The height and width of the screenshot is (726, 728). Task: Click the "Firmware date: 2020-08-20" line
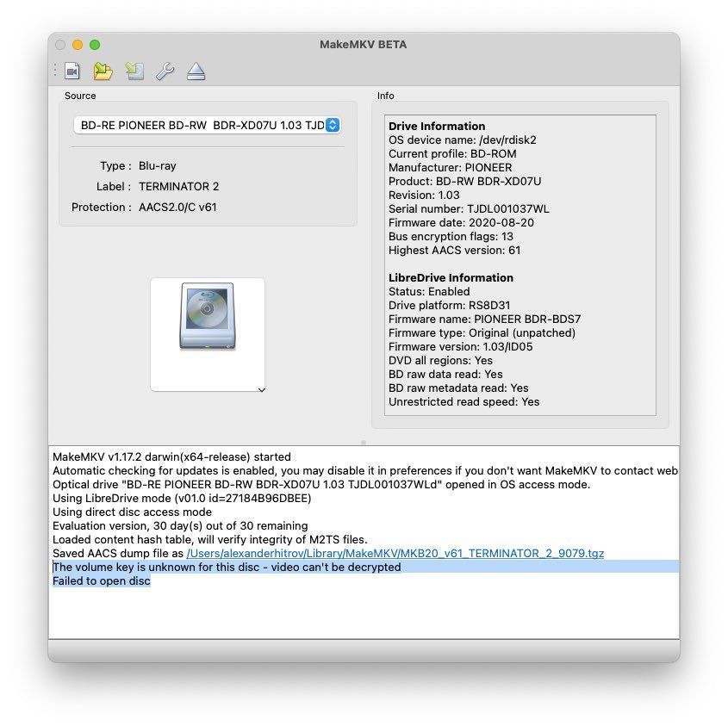tap(461, 223)
